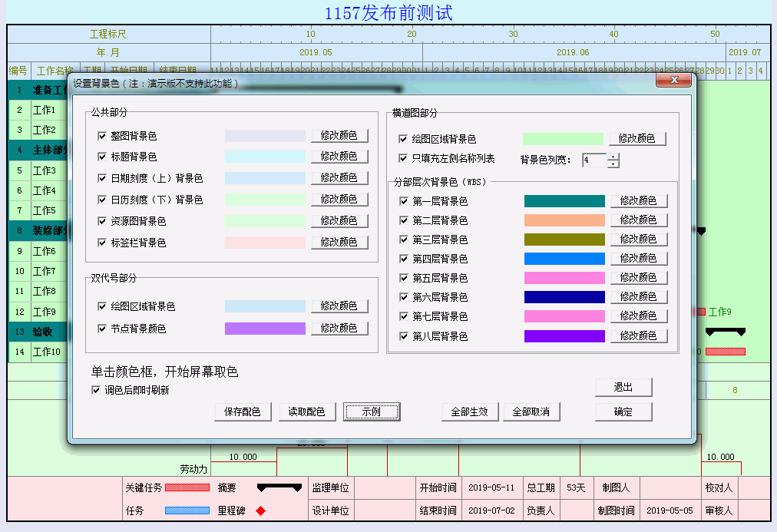Click the 示例 button
The height and width of the screenshot is (532, 777).
click(372, 411)
